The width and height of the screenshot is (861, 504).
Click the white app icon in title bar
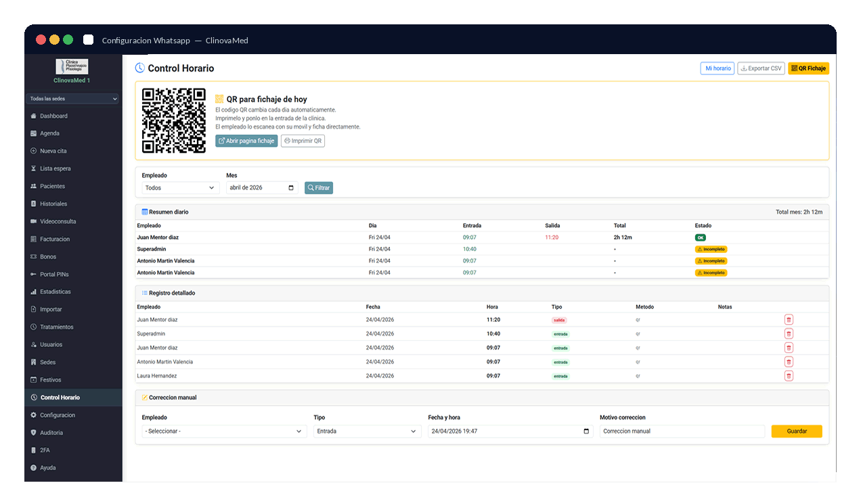[x=88, y=40]
